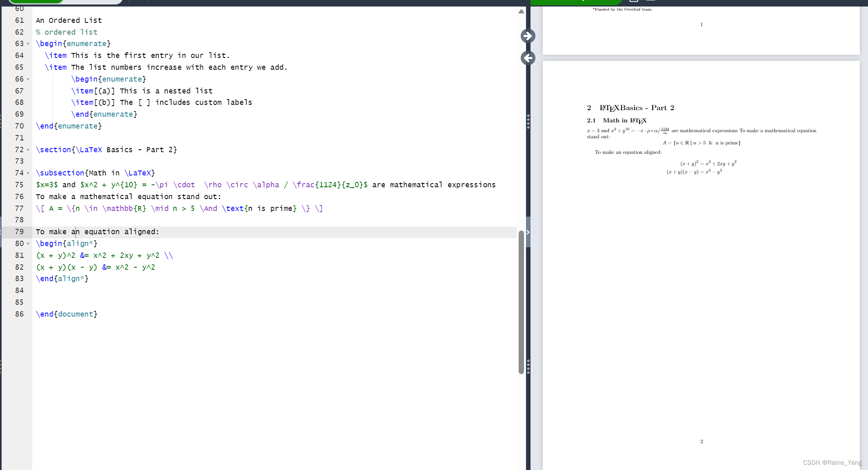
Task: Click the \begin{align*} code line
Action: 67,244
